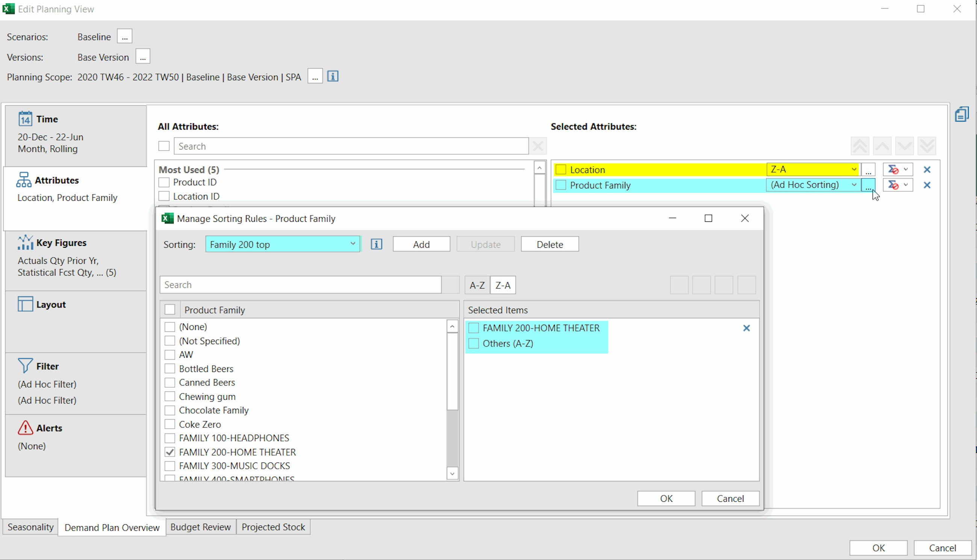
Task: Open the Time panel in the sidebar
Action: click(x=25, y=119)
